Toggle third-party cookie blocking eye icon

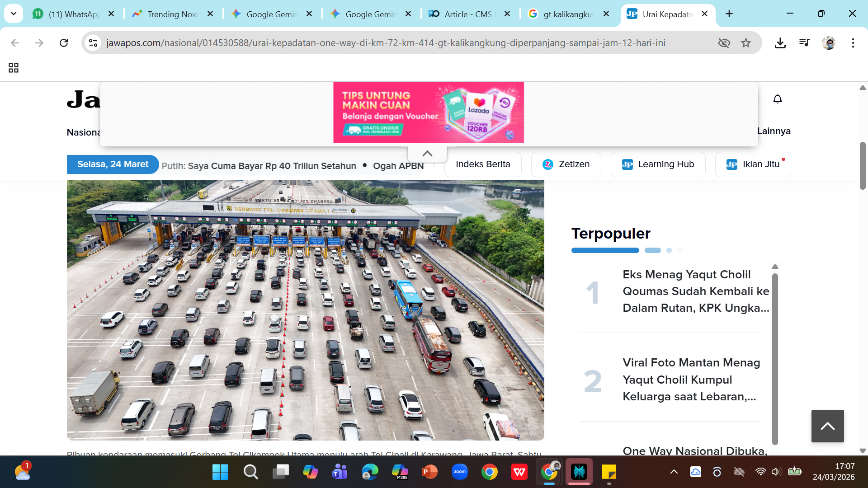click(724, 43)
